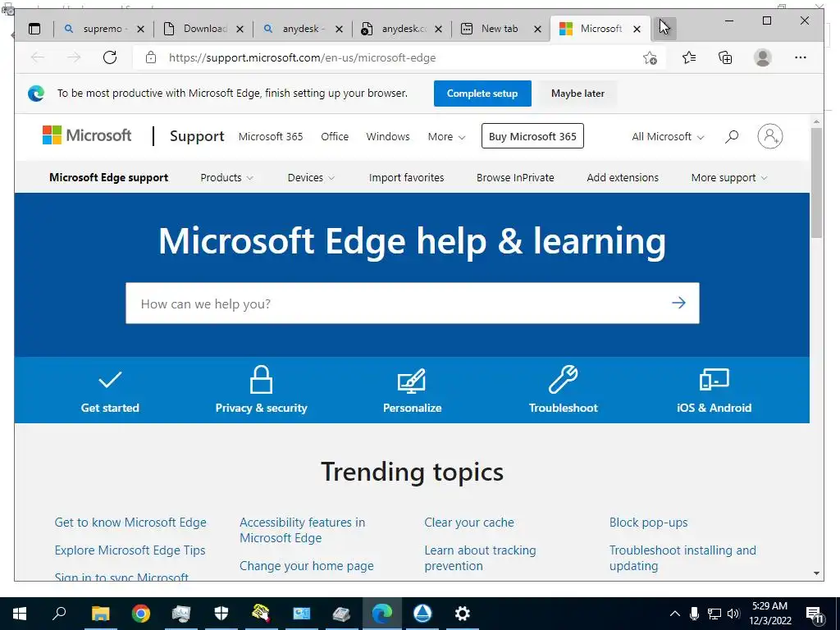Open Block pop-ups link
Image resolution: width=840 pixels, height=630 pixels.
648,523
